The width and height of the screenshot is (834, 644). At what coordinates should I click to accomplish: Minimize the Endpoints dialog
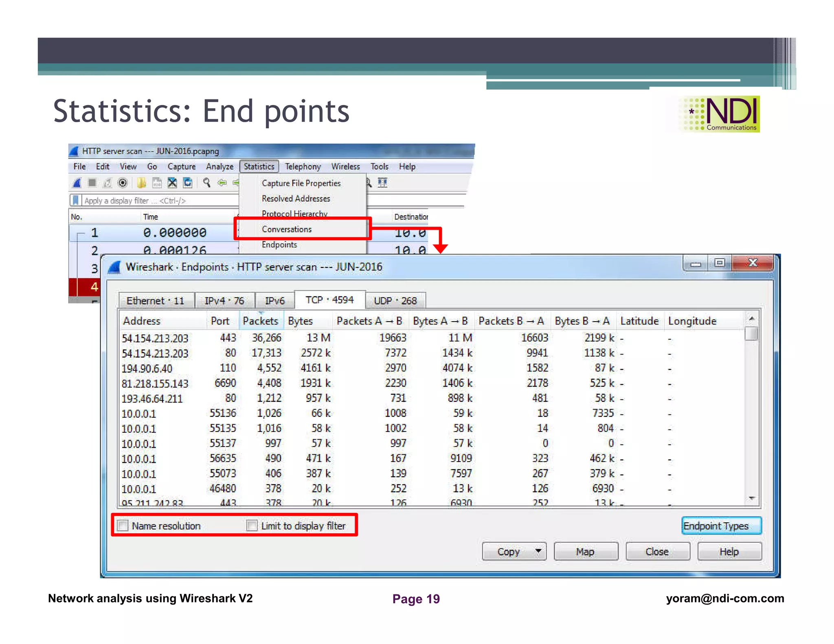[695, 263]
